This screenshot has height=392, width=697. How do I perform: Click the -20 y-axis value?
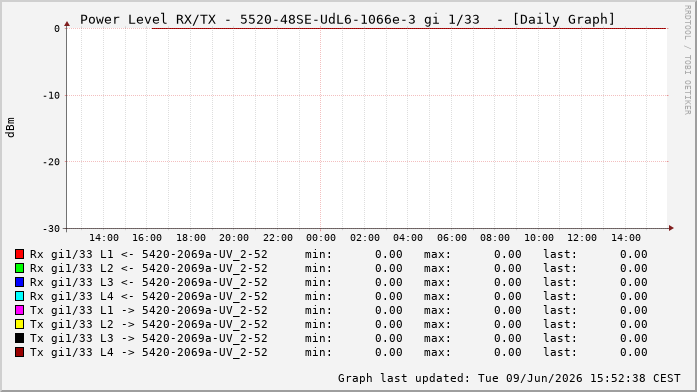pyautogui.click(x=51, y=162)
